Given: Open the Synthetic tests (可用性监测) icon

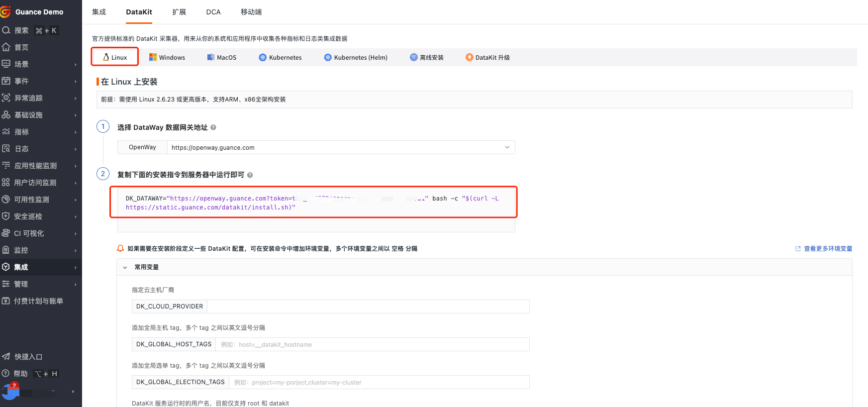Looking at the screenshot, I should coord(6,200).
